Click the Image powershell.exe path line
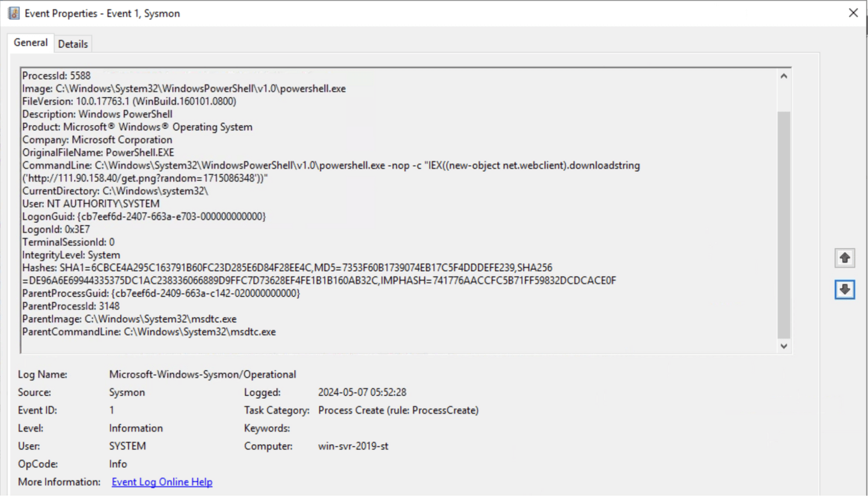Screen dimensions: 868x496 [184, 89]
